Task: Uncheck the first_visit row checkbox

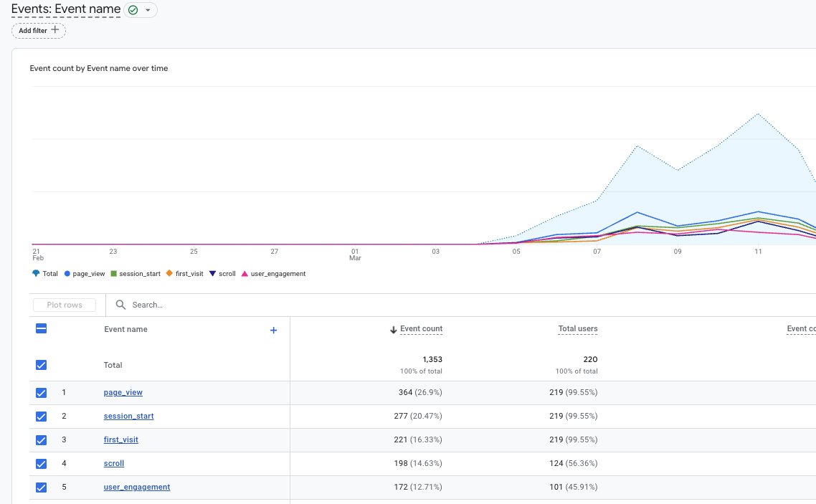Action: [41, 440]
